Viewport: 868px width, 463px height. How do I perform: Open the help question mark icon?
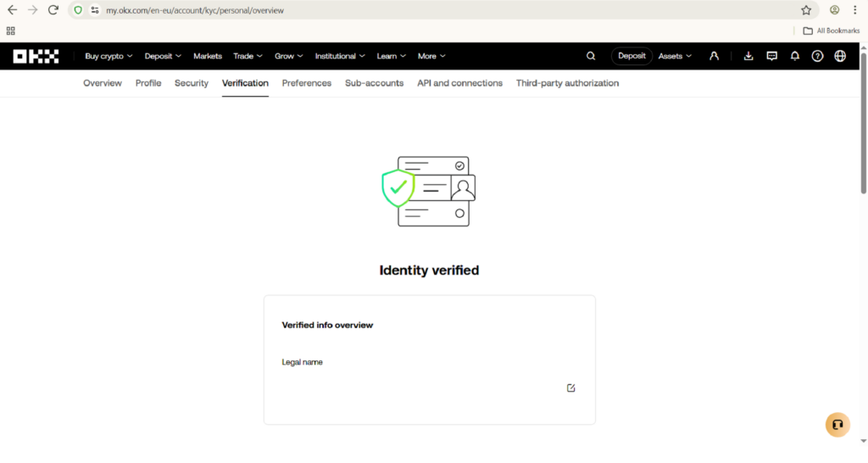(x=818, y=56)
